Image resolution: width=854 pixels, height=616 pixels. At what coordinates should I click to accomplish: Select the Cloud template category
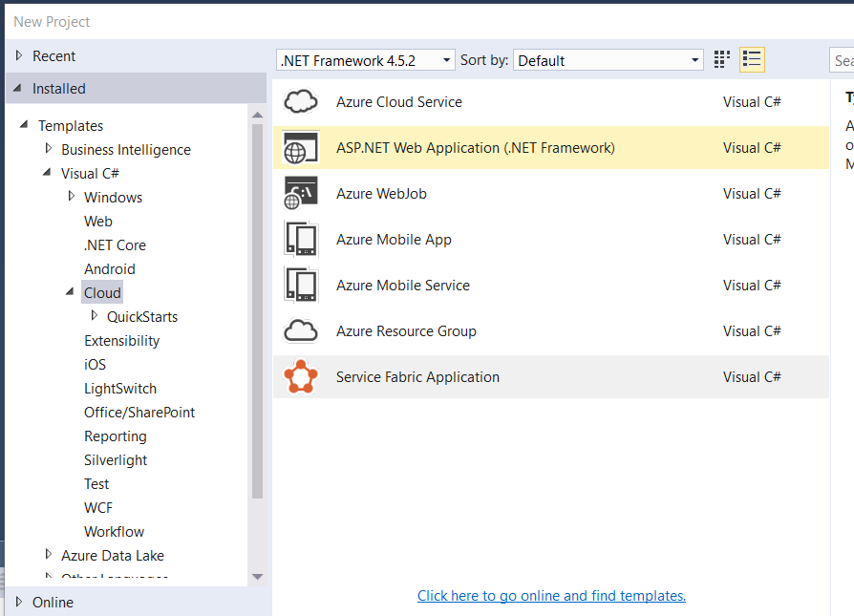pyautogui.click(x=102, y=293)
